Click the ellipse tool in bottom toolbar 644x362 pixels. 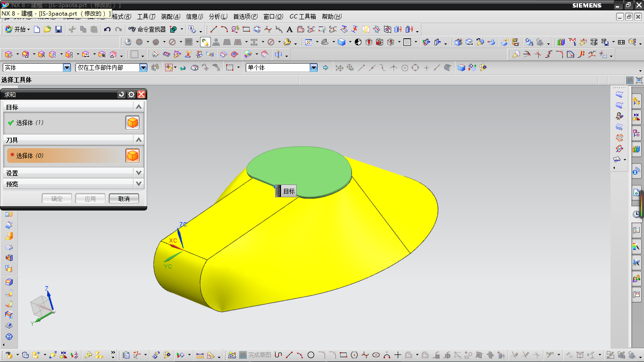coord(376,355)
